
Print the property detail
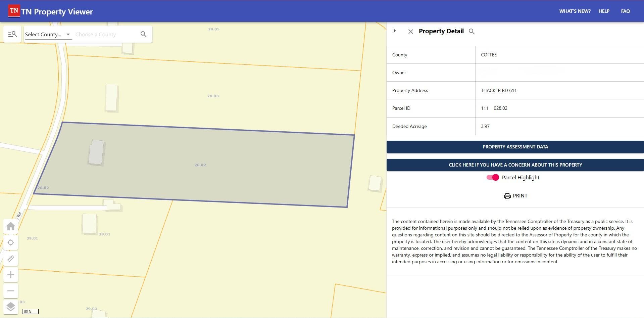515,196
